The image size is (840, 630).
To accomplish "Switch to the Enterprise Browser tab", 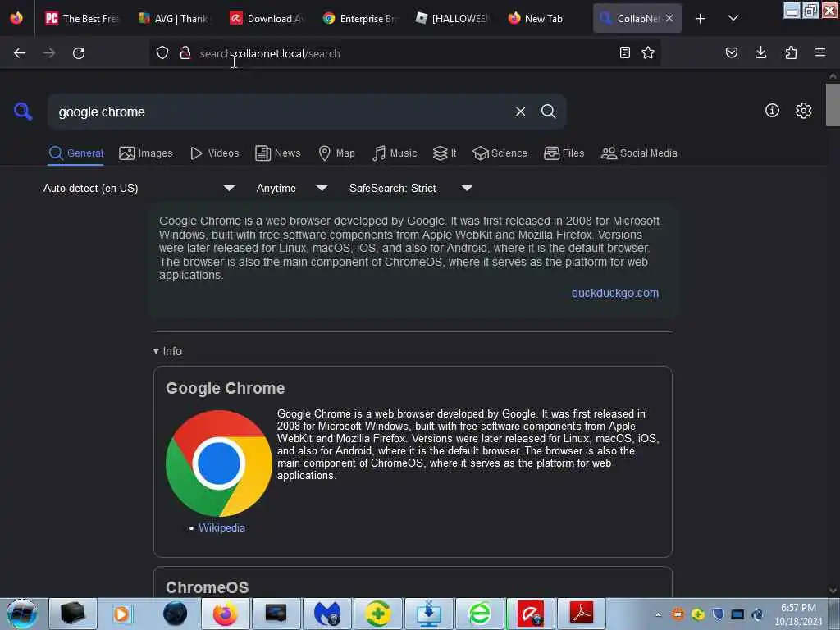I will pyautogui.click(x=360, y=18).
